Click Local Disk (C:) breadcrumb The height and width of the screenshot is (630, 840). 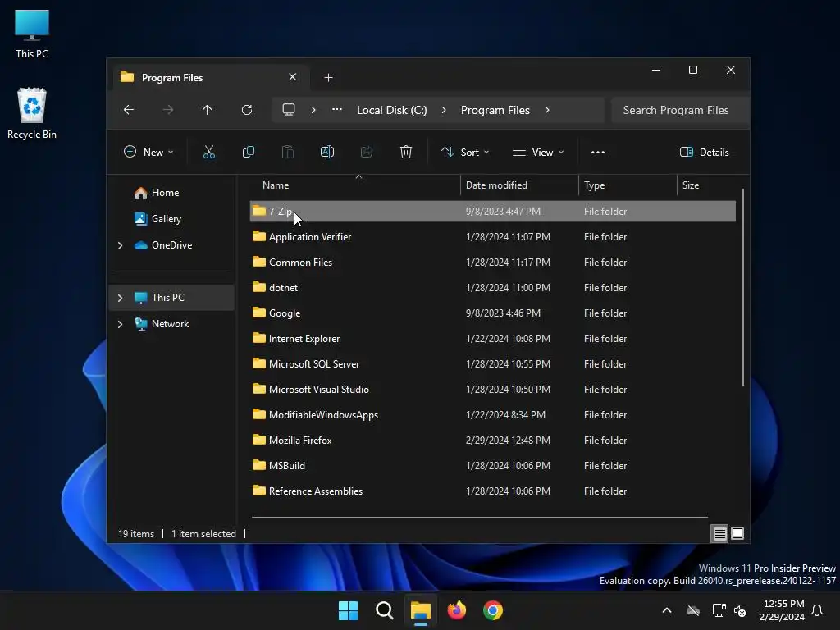click(391, 110)
